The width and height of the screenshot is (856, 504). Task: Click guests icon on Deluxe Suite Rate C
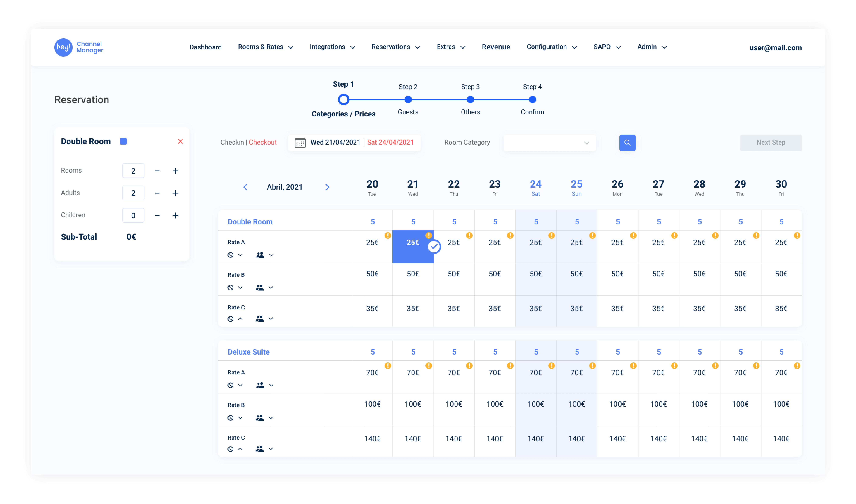coord(260,449)
